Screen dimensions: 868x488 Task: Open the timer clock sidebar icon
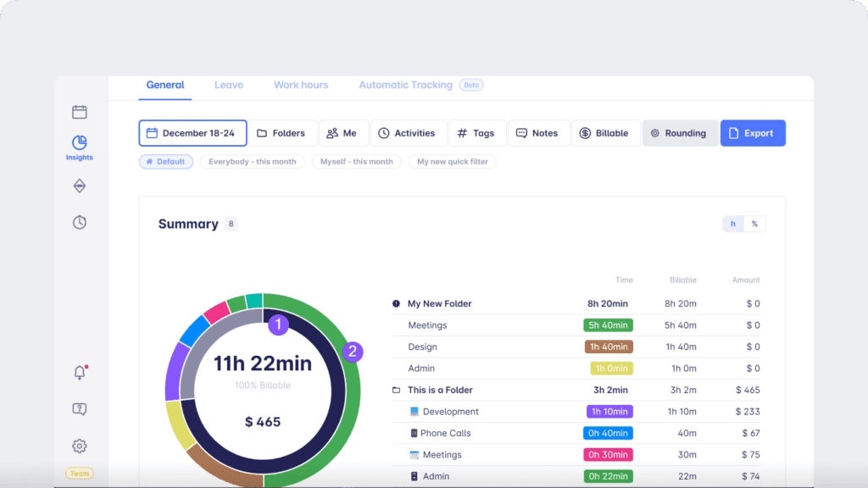click(x=79, y=222)
